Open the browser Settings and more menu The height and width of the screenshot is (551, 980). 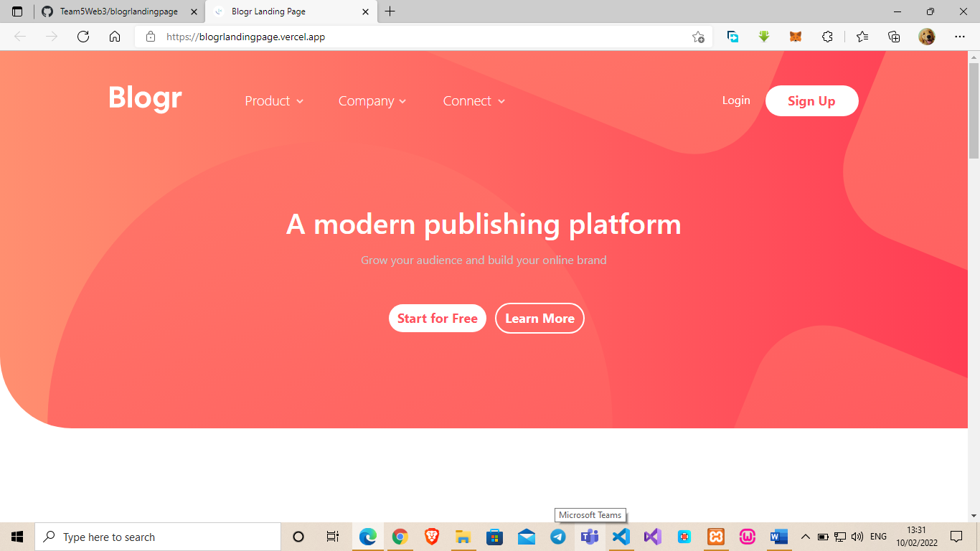coord(960,37)
